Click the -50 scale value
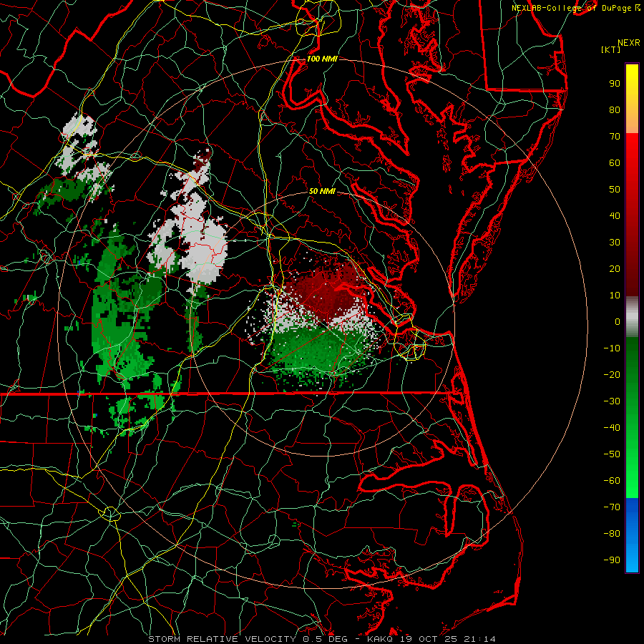This screenshot has height=644, width=644. pyautogui.click(x=612, y=454)
